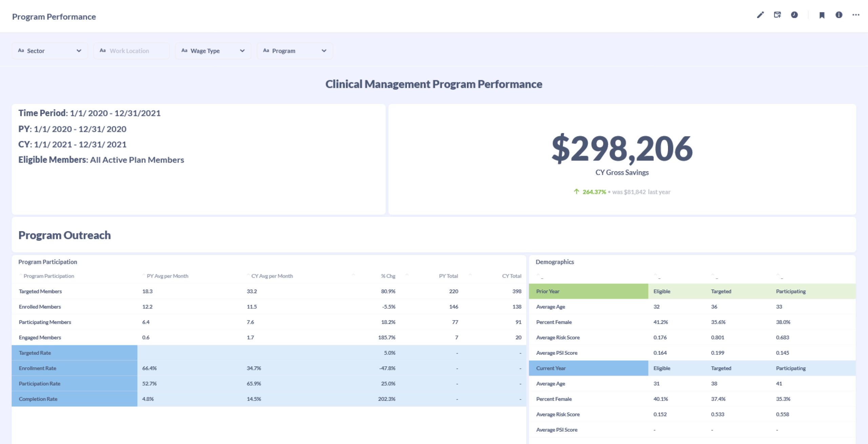
Task: Click the 185.7% change value
Action: pos(387,338)
